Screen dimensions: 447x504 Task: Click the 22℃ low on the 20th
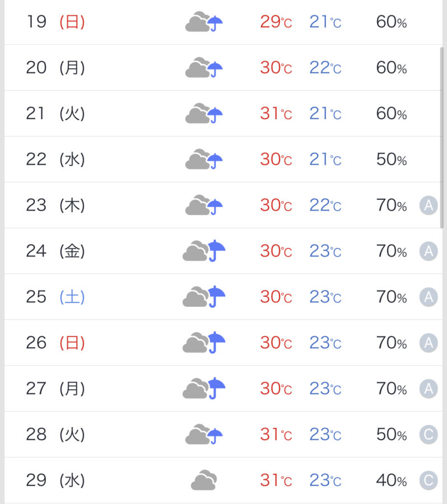click(325, 68)
